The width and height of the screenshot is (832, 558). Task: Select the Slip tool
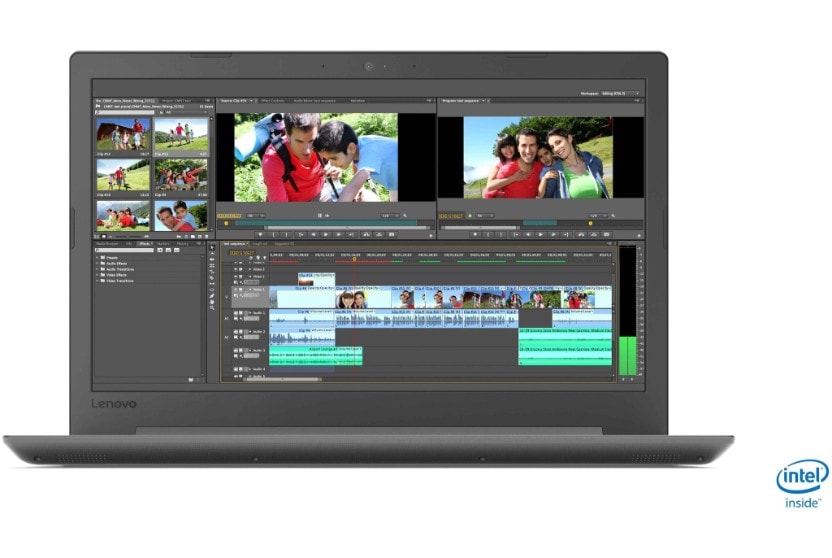click(x=212, y=284)
